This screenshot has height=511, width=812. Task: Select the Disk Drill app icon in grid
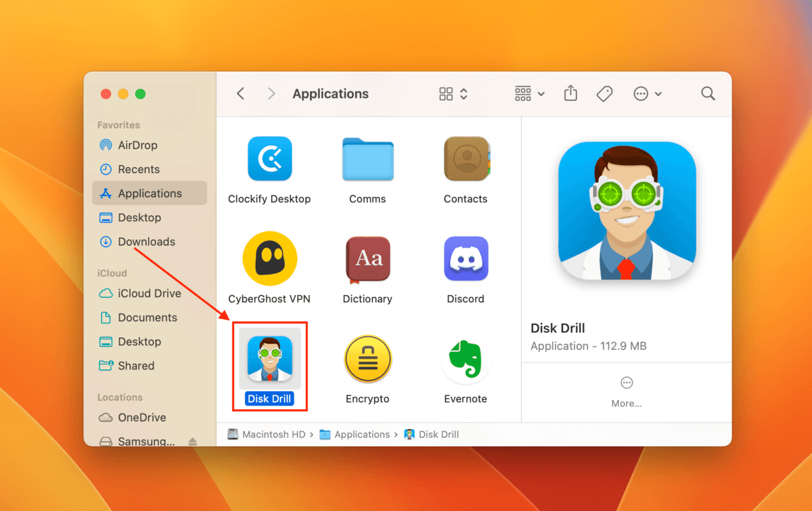pyautogui.click(x=269, y=359)
